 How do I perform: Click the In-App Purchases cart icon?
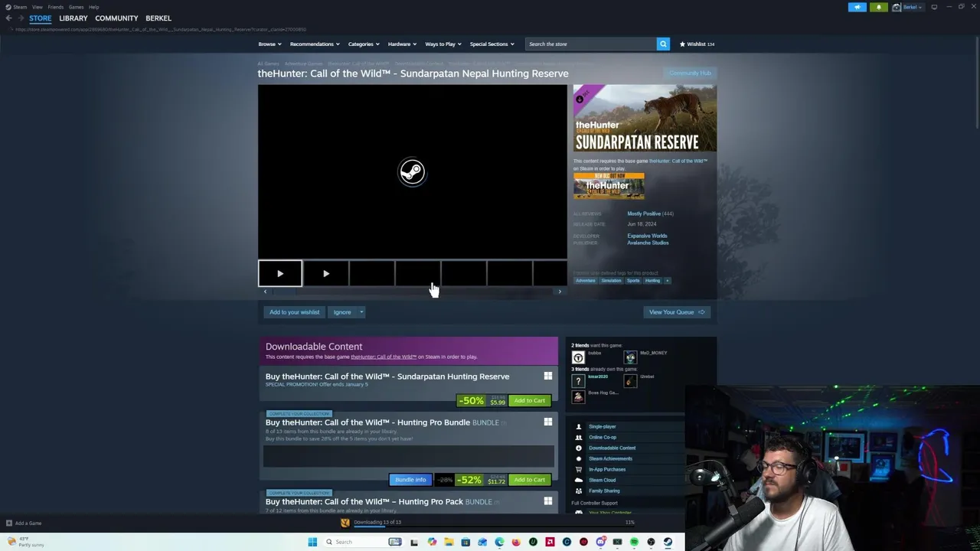(578, 469)
